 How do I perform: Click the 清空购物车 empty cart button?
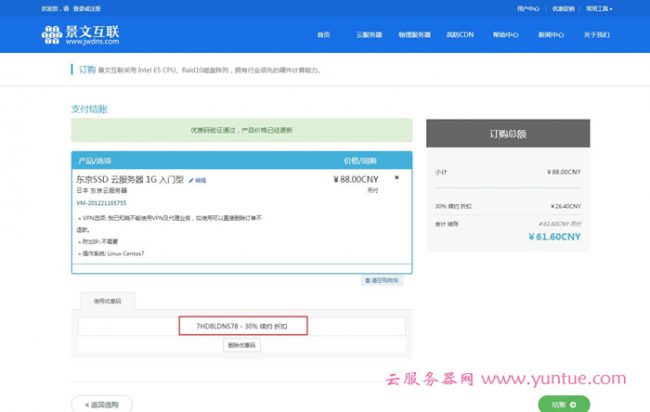coord(384,281)
